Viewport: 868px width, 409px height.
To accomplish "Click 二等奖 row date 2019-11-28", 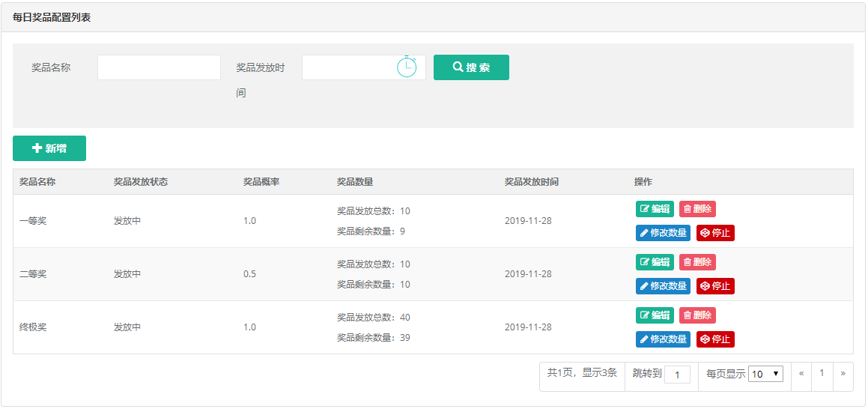I will pyautogui.click(x=528, y=274).
